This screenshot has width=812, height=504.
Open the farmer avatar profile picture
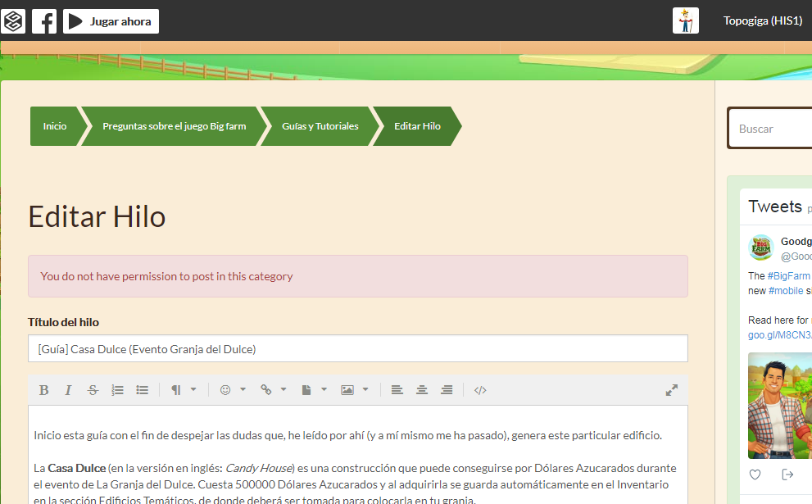click(x=686, y=20)
